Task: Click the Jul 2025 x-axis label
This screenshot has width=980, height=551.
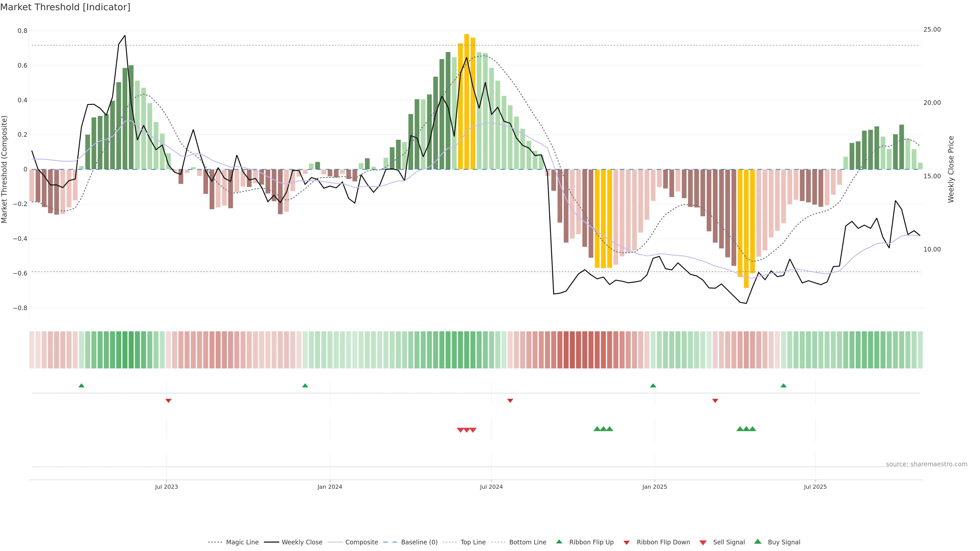Action: pos(815,487)
